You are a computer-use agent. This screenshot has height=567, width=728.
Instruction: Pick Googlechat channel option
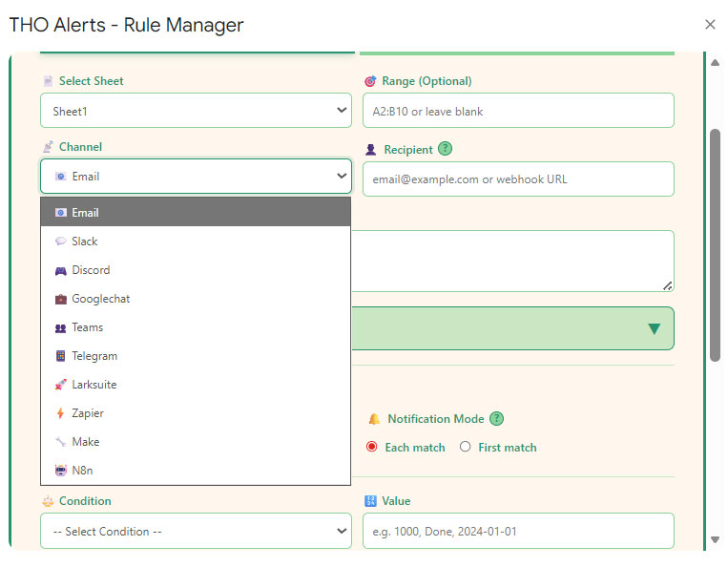click(196, 299)
